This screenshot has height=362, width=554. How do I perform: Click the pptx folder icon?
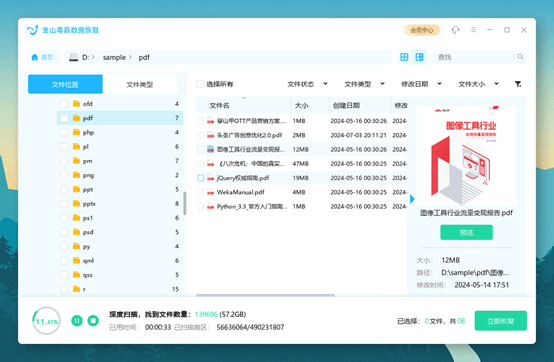pos(76,203)
